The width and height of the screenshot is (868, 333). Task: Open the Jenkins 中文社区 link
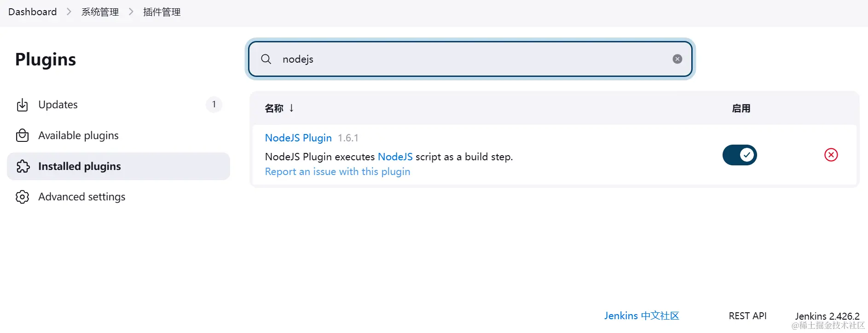[641, 315]
